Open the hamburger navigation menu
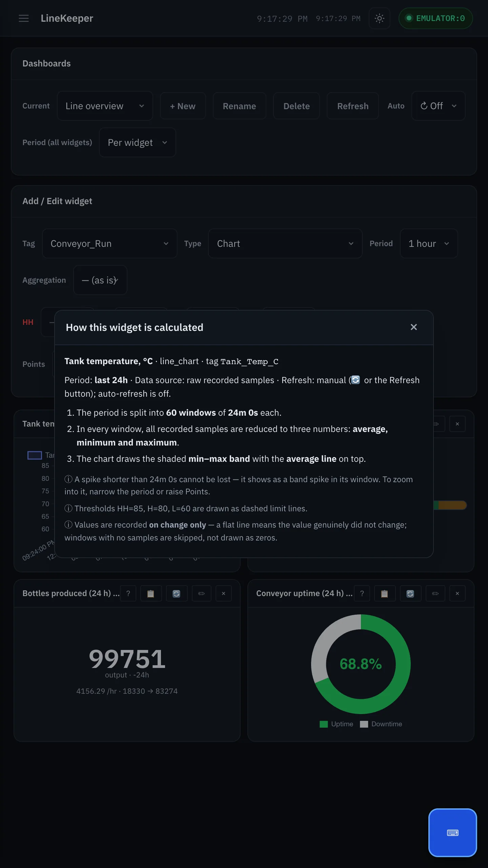488x868 pixels. tap(24, 18)
